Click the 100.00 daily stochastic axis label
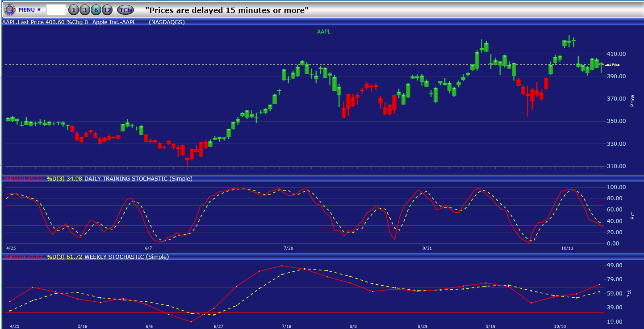The height and width of the screenshot is (329, 644). (616, 187)
